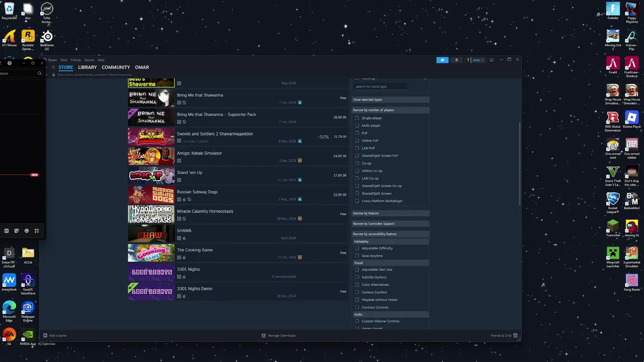
Task: Open Steam notifications bell
Action: point(456,60)
